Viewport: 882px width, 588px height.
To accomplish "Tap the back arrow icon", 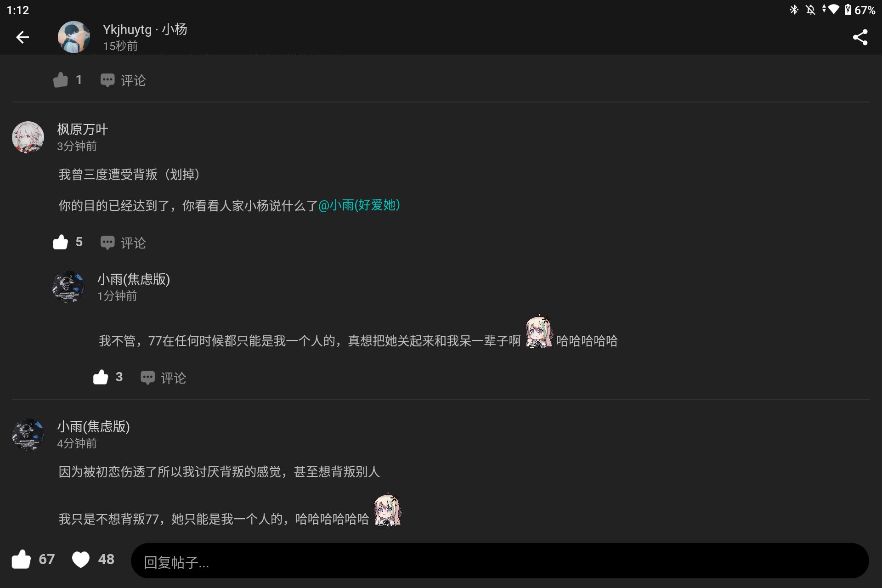I will (x=22, y=37).
